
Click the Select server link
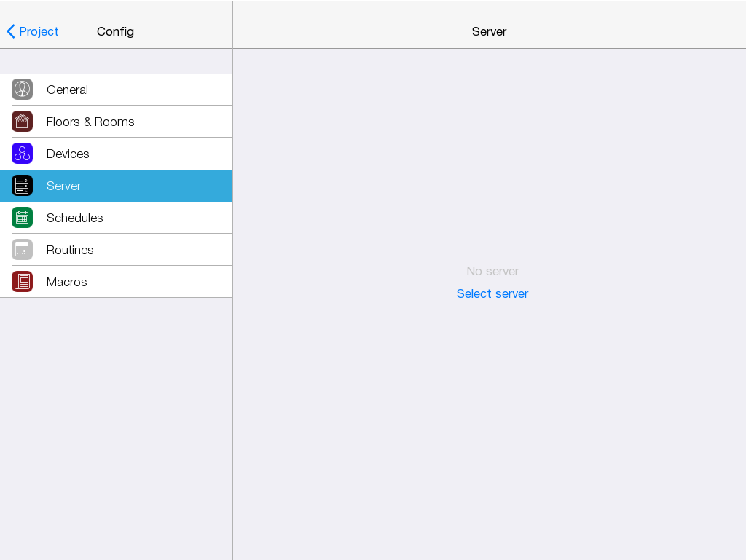492,293
